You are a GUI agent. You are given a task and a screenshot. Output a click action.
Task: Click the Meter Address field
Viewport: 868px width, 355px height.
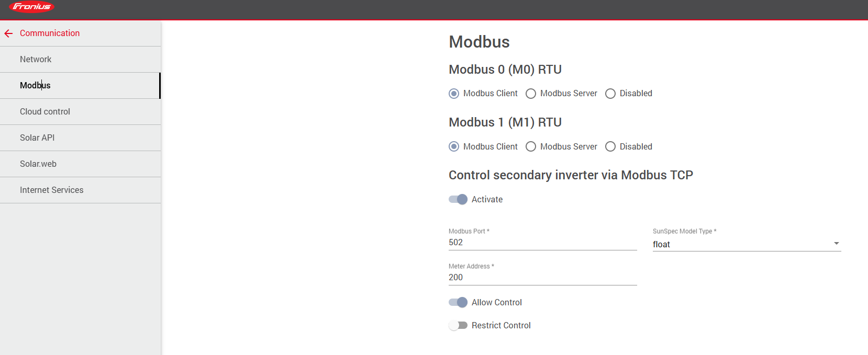coord(542,278)
